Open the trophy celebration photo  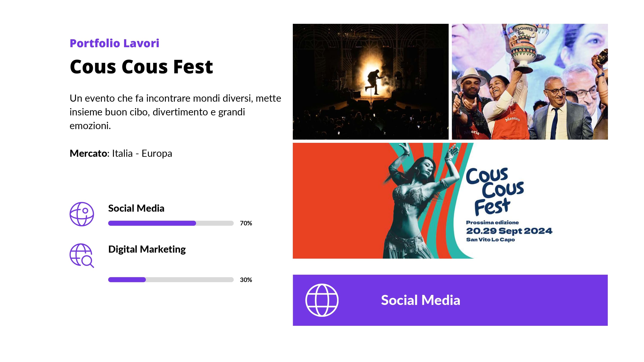(x=530, y=81)
